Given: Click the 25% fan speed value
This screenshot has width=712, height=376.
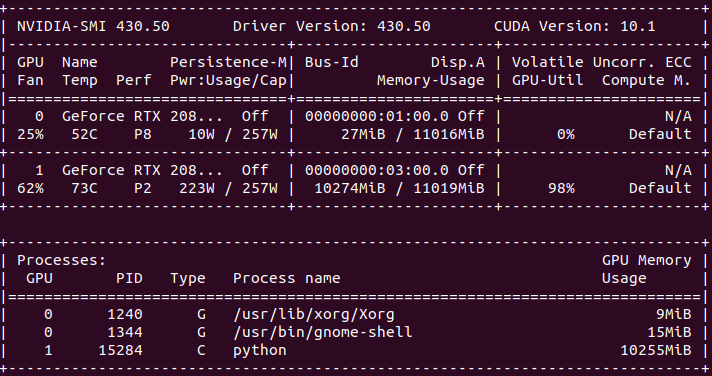Looking at the screenshot, I should point(30,134).
